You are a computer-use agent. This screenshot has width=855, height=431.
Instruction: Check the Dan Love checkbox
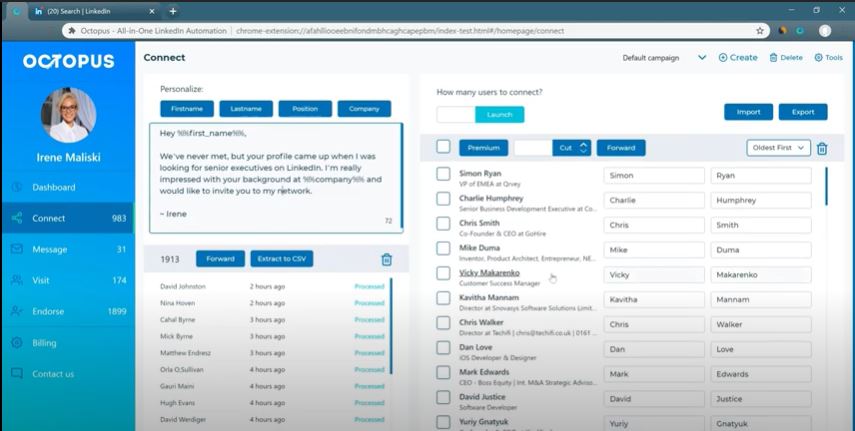443,348
